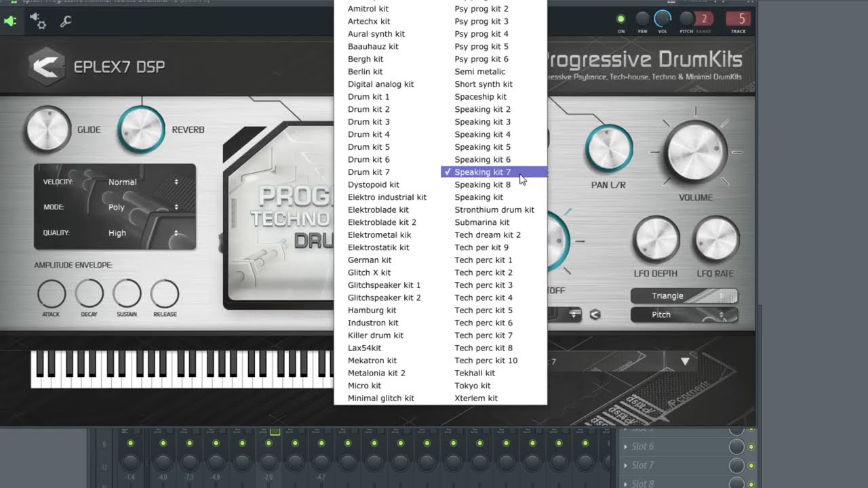
Task: Adjust the channel PAN knob
Action: [x=642, y=19]
